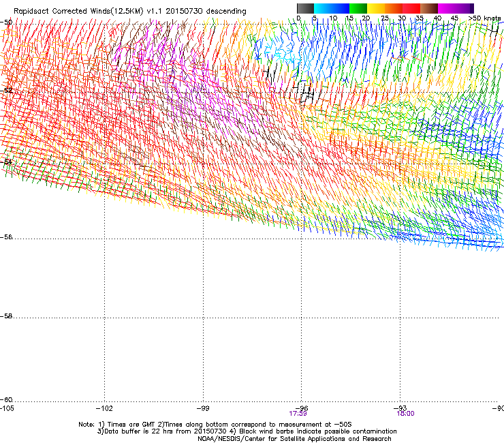Click the -54 latitude label

[6, 162]
